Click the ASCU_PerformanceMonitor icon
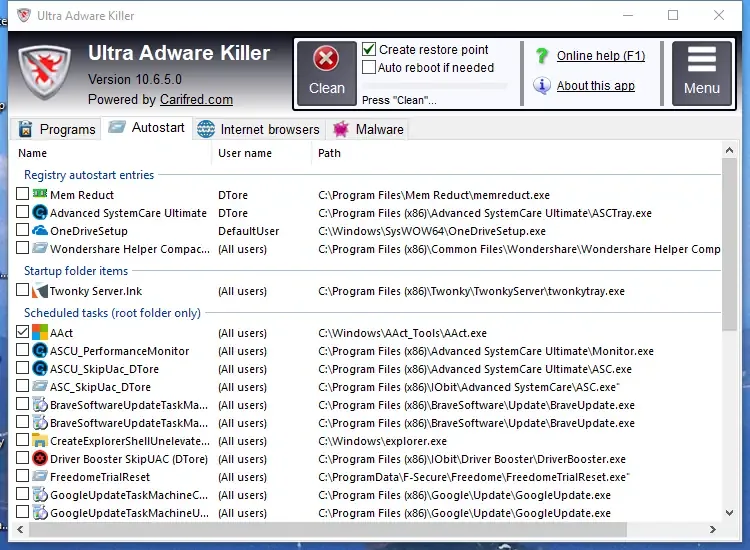Screen dimensions: 750x550 40,351
